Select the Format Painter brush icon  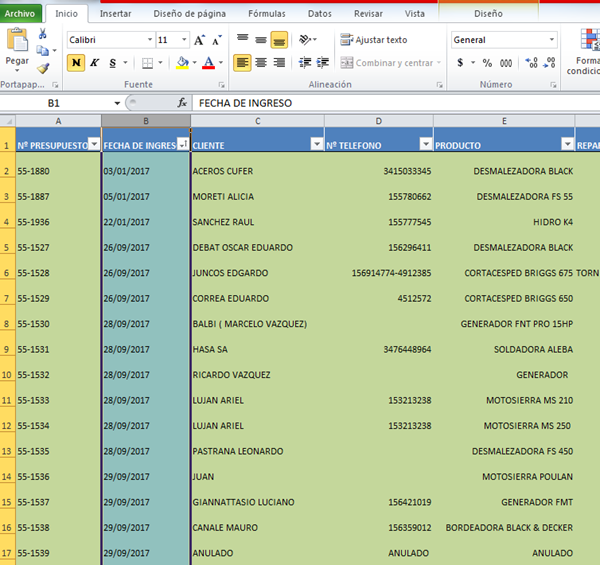[43, 68]
